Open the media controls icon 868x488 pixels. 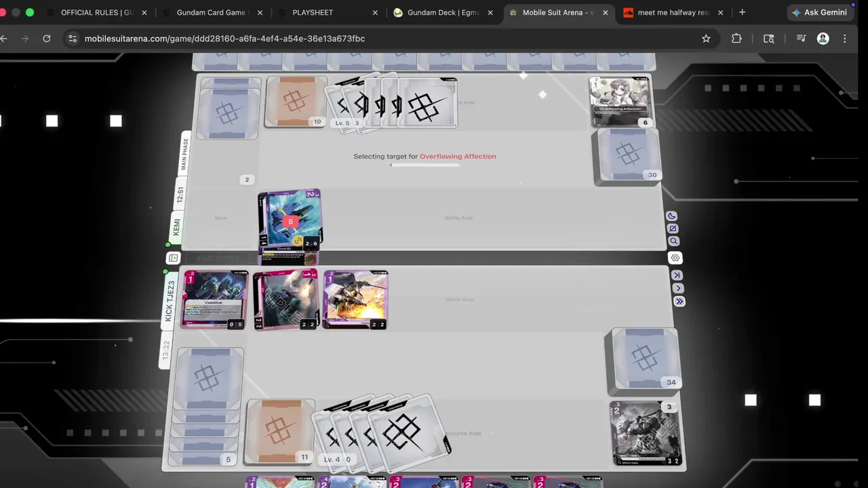coord(801,39)
